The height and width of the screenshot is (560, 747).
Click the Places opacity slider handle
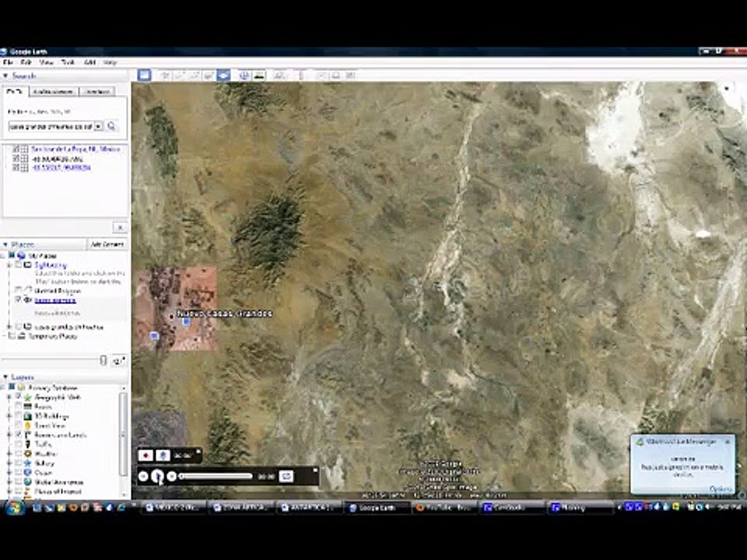click(103, 360)
